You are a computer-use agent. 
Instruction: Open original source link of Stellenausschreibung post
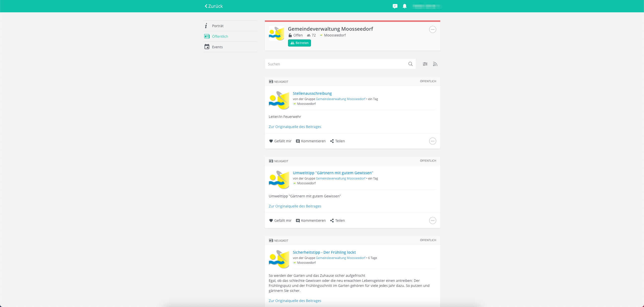click(x=295, y=127)
